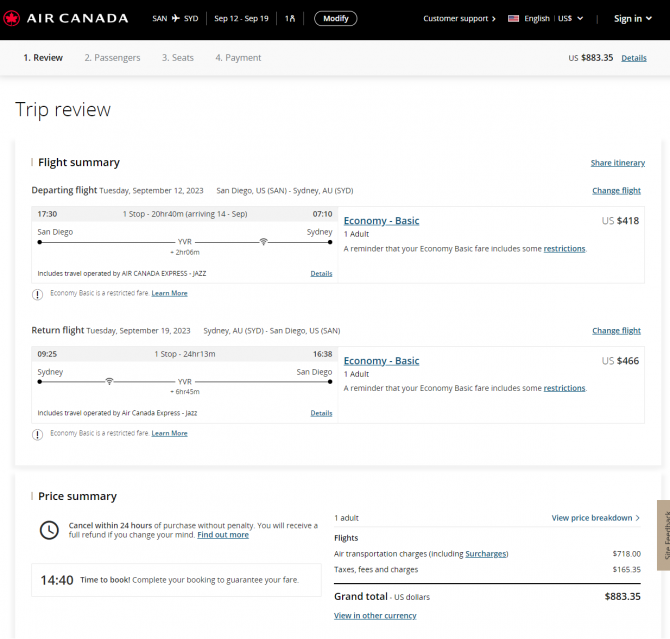Click the Price summary heading

[77, 496]
